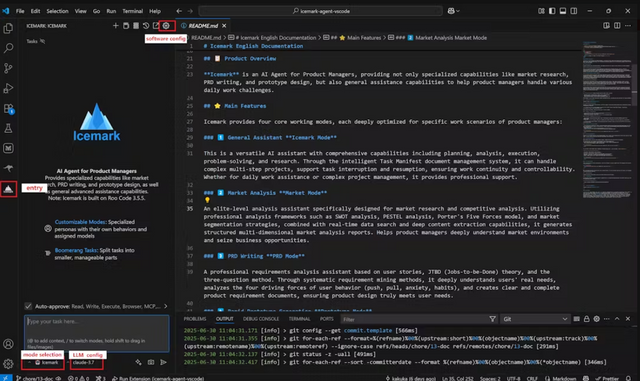Click in the 'Type your task here' input

click(x=97, y=333)
